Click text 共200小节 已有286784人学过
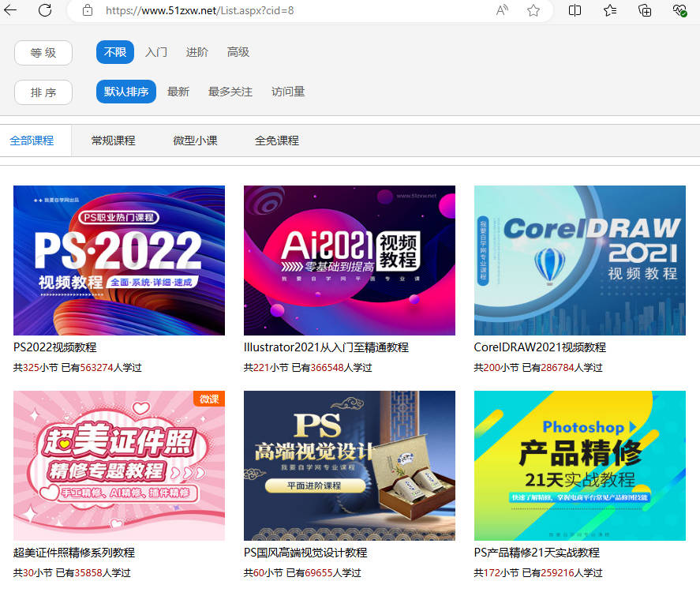 tap(538, 367)
